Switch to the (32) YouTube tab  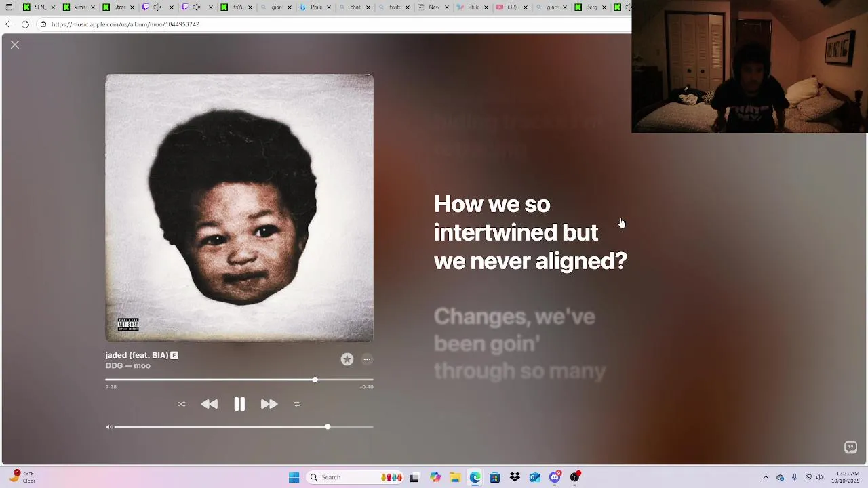513,7
